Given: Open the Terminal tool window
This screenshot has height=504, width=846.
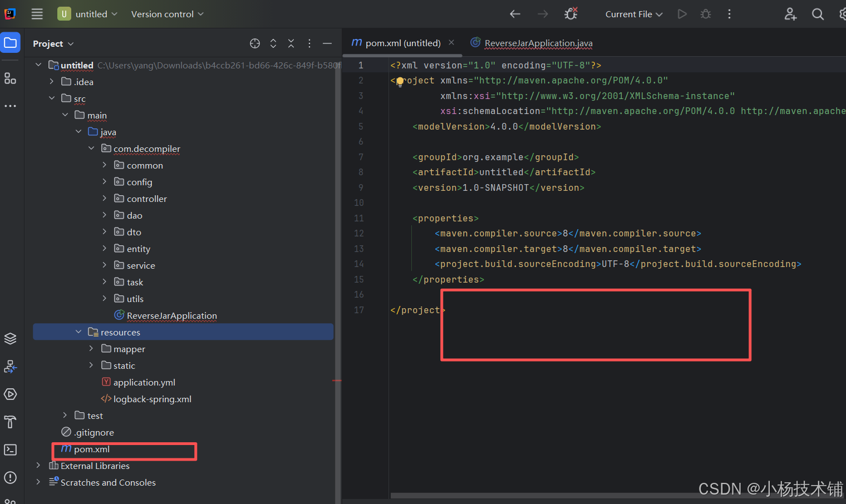Looking at the screenshot, I should [11, 449].
